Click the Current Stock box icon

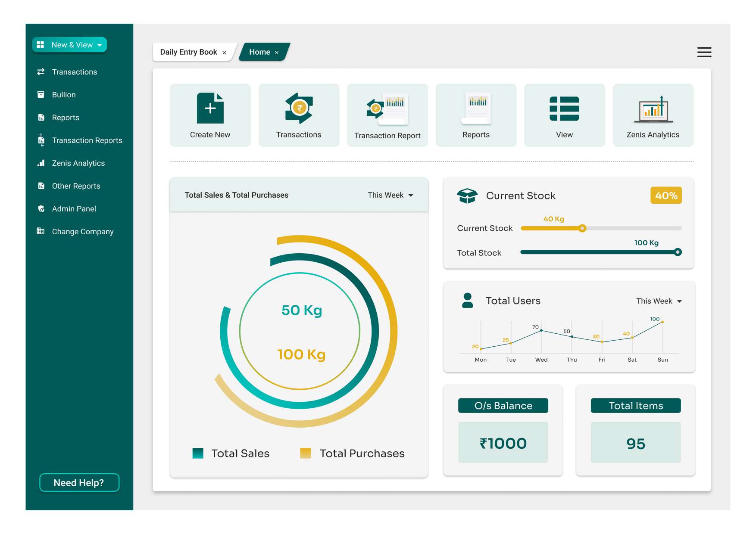[467, 196]
